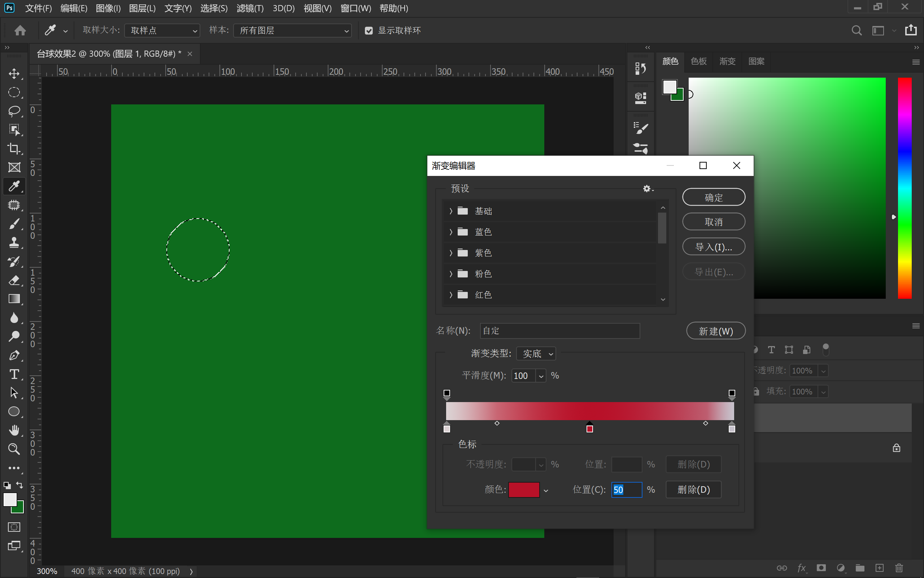924x578 pixels.
Task: Toggle the 显示取样环 checkbox
Action: point(369,31)
